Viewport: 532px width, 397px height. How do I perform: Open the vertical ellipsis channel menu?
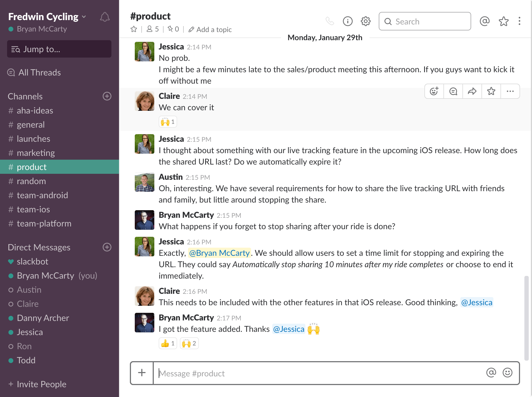519,21
